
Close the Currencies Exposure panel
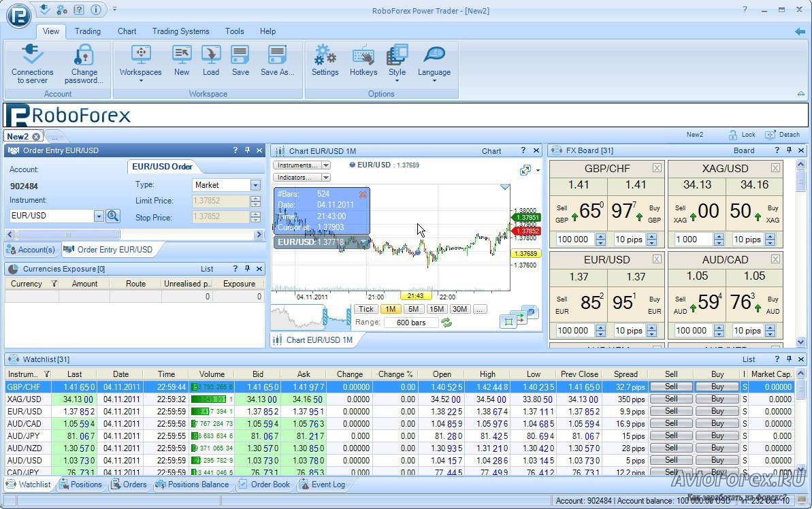(259, 268)
